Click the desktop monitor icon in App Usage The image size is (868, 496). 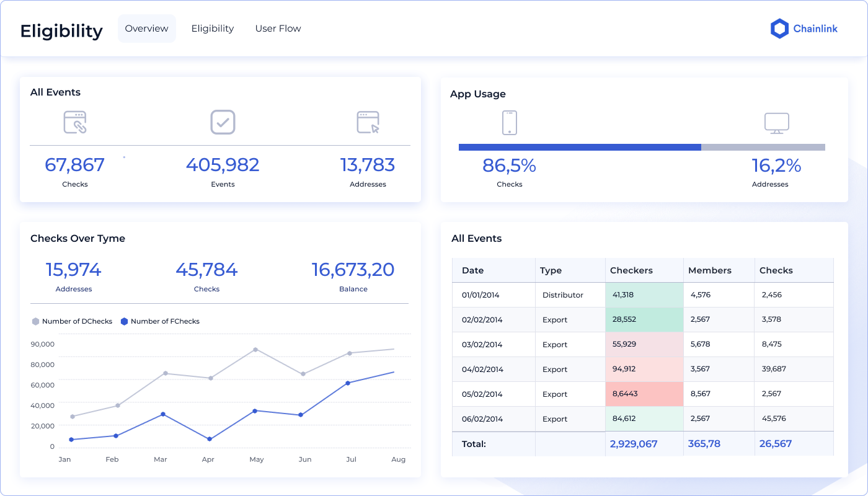(x=776, y=123)
